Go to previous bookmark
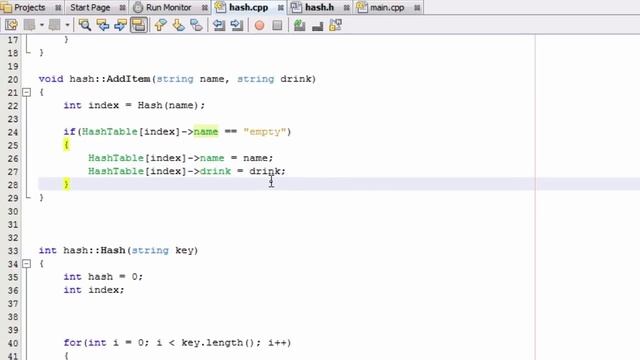Screen dimensions: 640x360 160,25
